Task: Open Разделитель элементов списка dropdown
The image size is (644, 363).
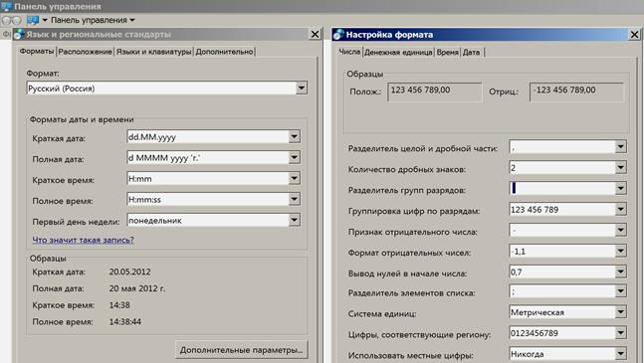Action: tap(620, 291)
